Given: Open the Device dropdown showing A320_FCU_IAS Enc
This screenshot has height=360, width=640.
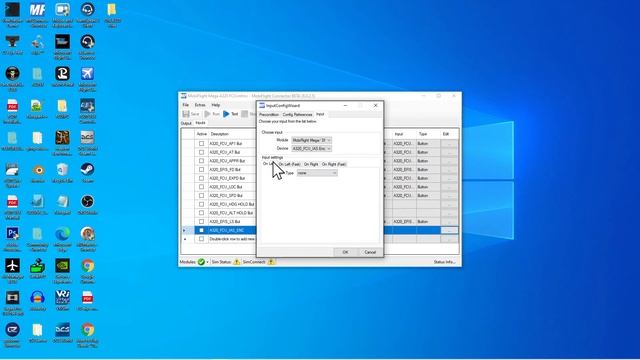Looking at the screenshot, I should (311, 149).
